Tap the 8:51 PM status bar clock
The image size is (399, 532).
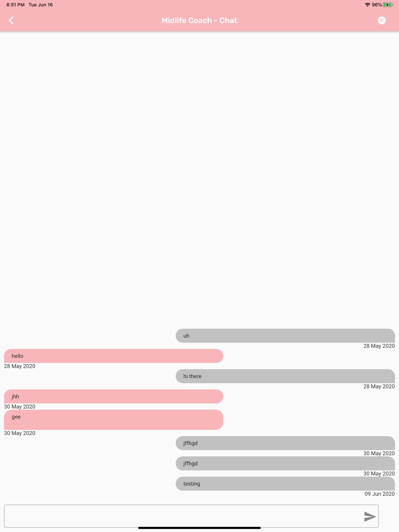15,5
